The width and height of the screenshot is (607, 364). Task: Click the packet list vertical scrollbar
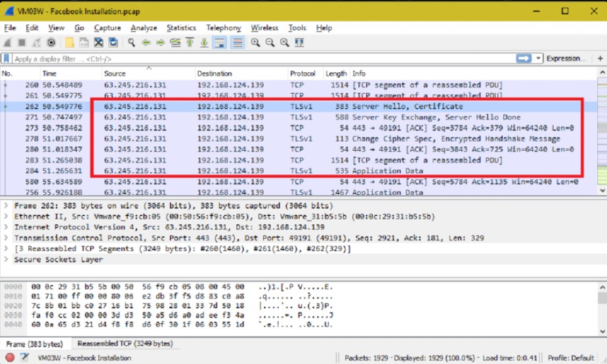point(602,131)
